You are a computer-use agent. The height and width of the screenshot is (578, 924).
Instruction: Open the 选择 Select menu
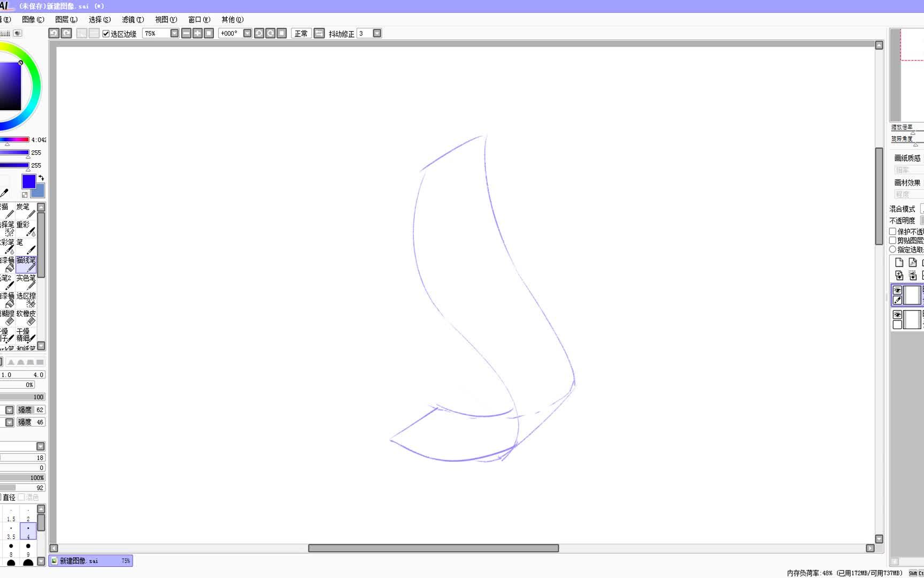[99, 19]
